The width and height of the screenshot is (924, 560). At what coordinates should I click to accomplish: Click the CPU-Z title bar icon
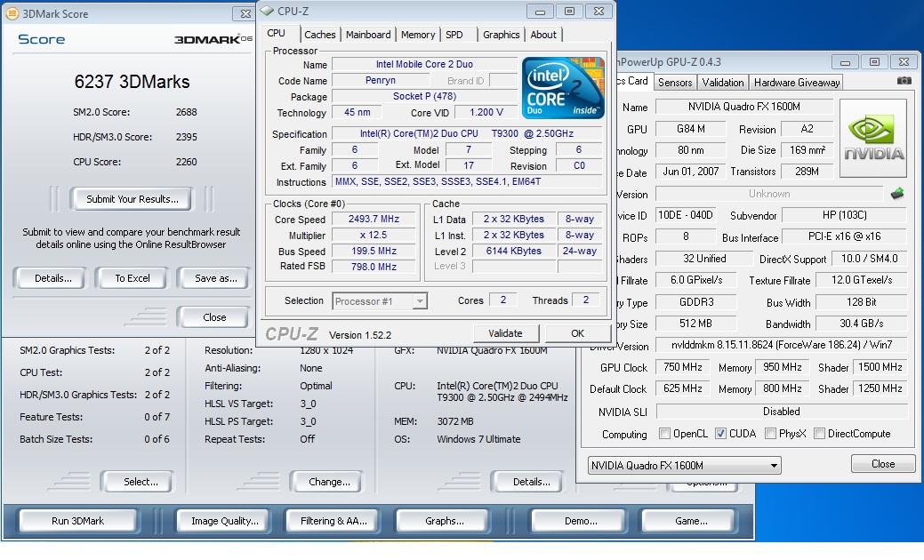267,12
